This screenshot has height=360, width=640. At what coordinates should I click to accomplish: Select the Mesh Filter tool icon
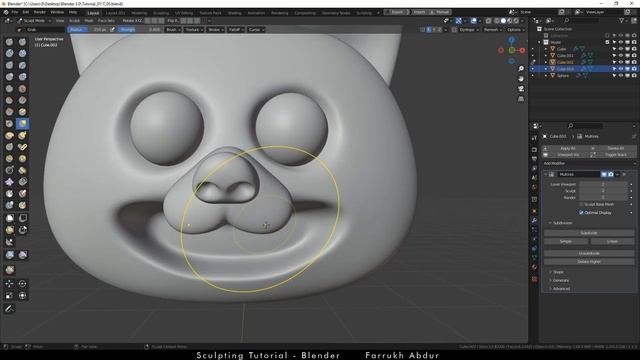pyautogui.click(x=9, y=255)
